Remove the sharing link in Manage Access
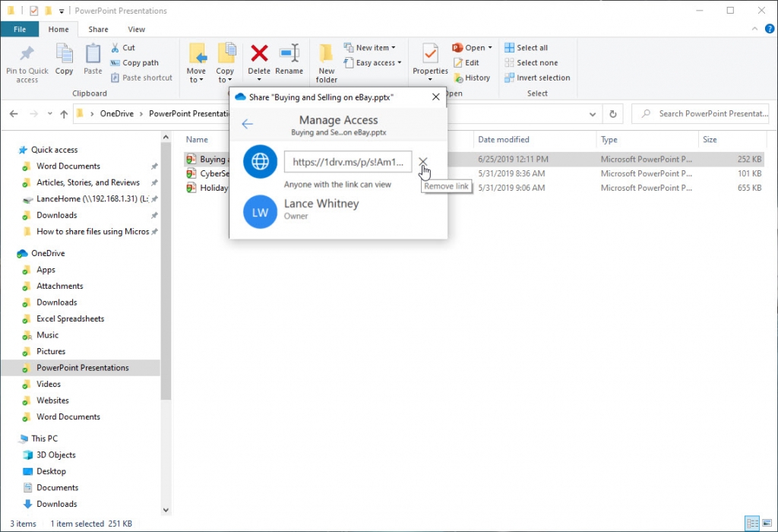 [x=423, y=162]
